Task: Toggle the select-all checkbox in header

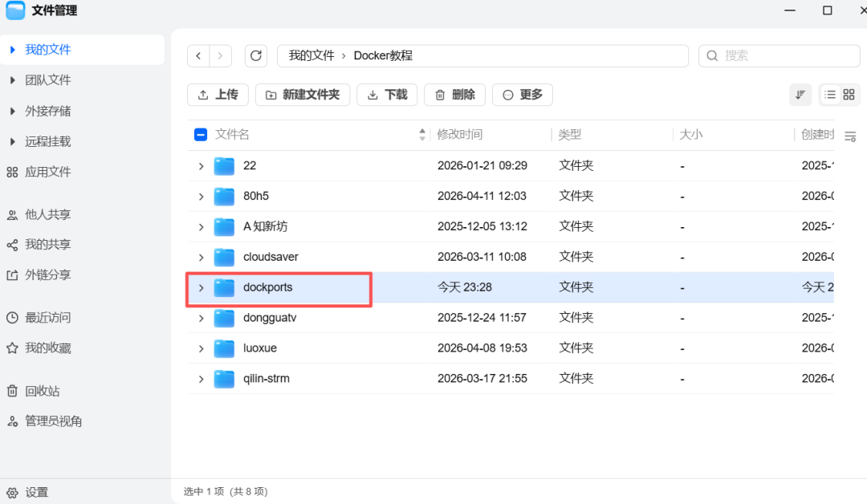Action: (201, 135)
